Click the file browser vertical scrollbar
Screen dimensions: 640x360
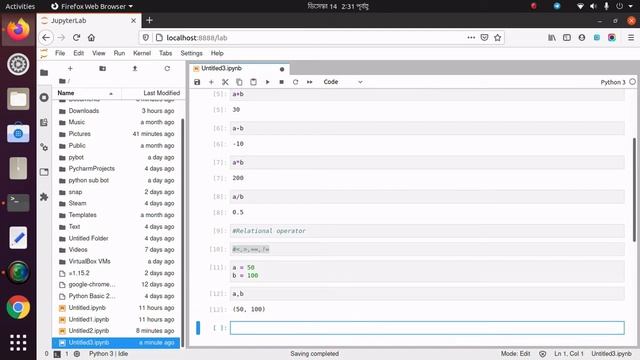coord(182,233)
